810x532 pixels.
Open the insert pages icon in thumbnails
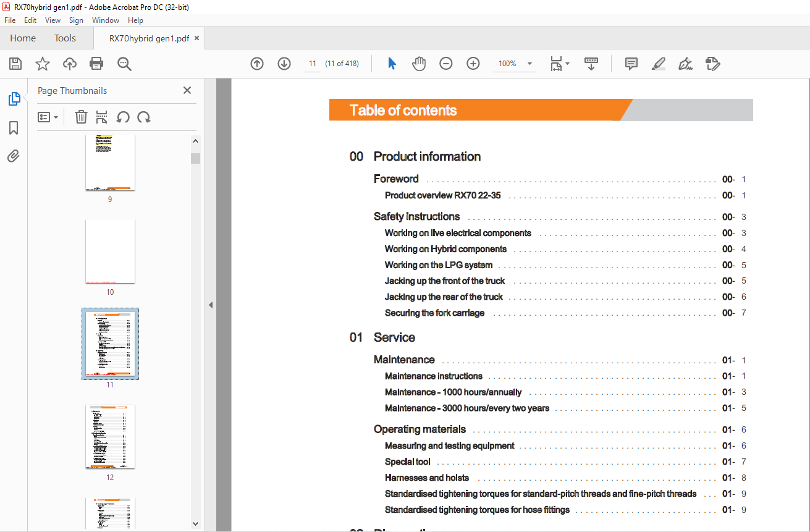(102, 117)
